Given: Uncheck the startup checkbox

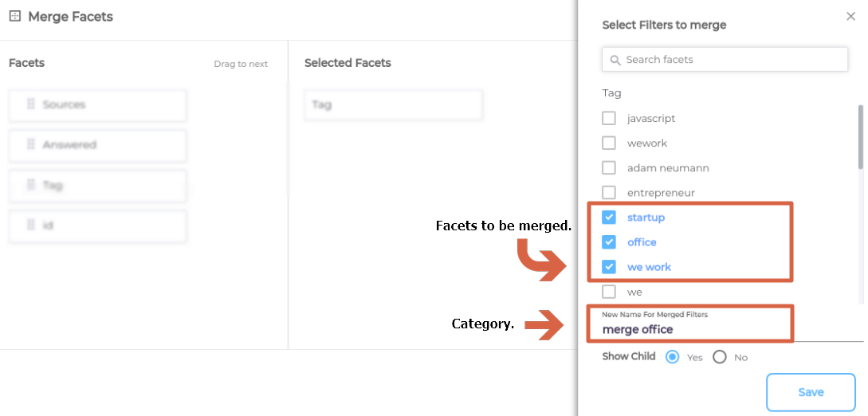Looking at the screenshot, I should 609,218.
